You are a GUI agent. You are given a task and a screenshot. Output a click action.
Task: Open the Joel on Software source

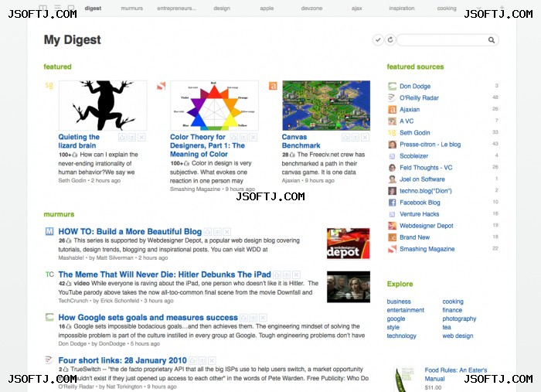(x=422, y=179)
